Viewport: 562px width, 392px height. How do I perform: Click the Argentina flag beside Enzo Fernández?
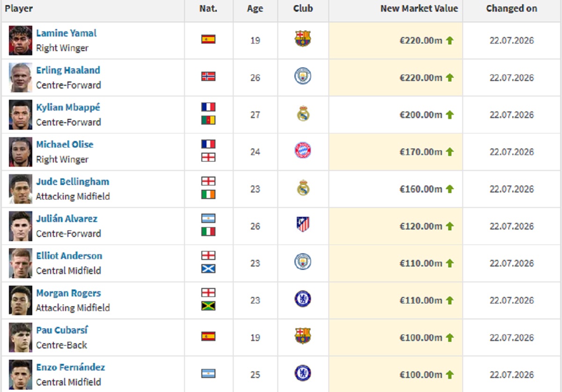tap(208, 373)
